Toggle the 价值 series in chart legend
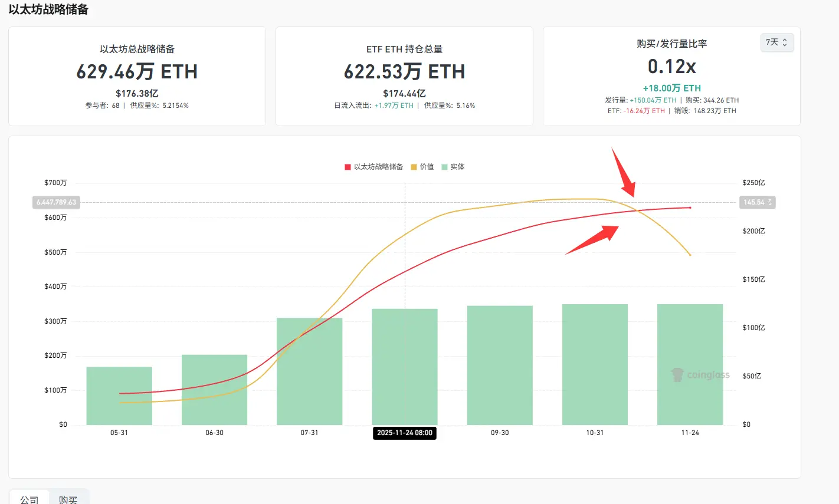 (422, 167)
